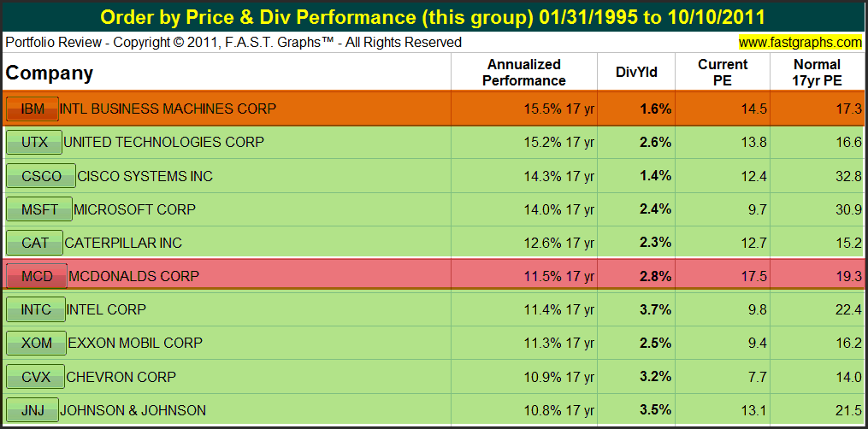Click the Portfolio Review copyright line
This screenshot has height=429, width=868.
click(x=233, y=42)
